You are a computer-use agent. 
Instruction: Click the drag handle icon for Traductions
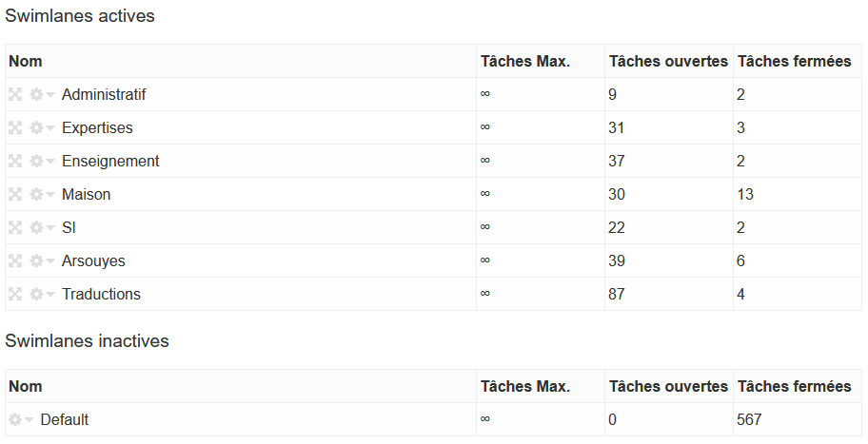click(15, 295)
